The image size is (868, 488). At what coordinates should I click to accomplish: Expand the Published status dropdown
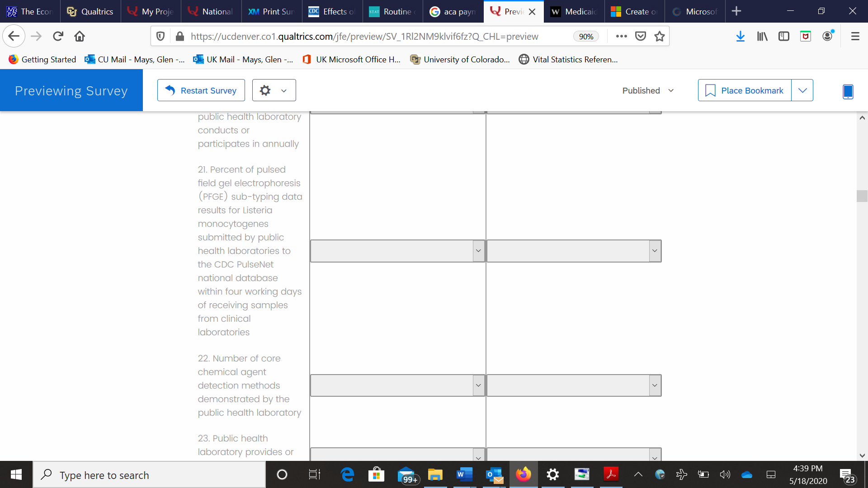(648, 90)
